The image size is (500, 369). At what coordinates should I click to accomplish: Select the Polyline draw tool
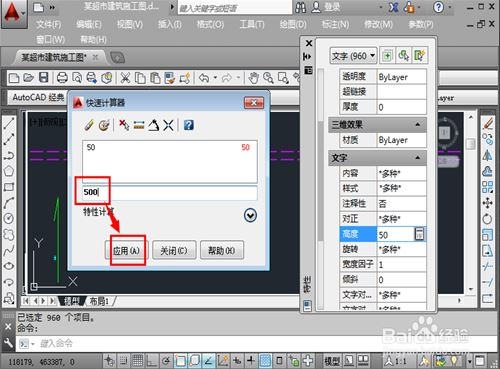tap(9, 156)
